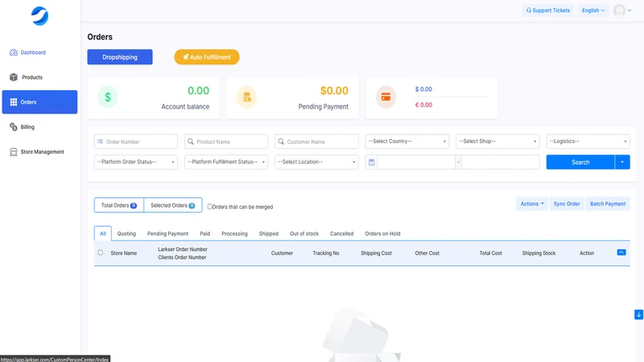This screenshot has height=362, width=644.
Task: Click the end date input field
Action: [x=500, y=162]
